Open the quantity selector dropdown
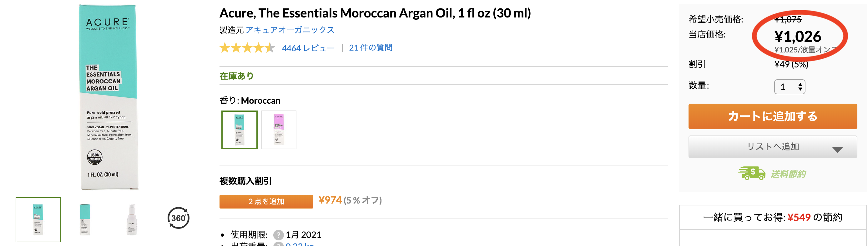This screenshot has width=868, height=246. (x=790, y=87)
